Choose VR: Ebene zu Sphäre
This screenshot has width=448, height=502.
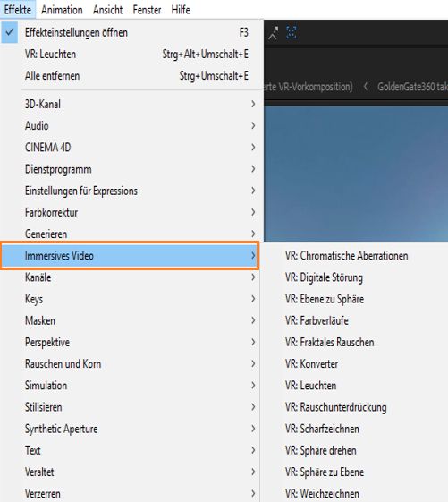pos(325,299)
